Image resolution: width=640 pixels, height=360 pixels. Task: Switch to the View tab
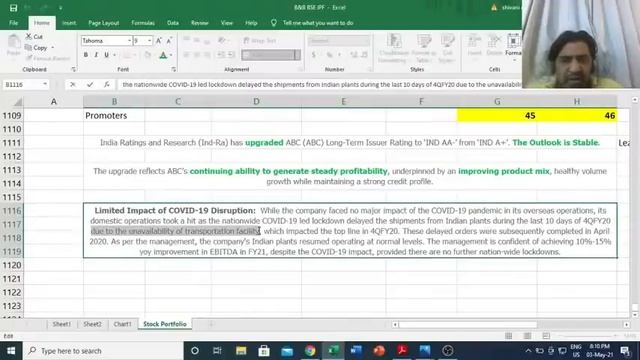tap(227, 23)
